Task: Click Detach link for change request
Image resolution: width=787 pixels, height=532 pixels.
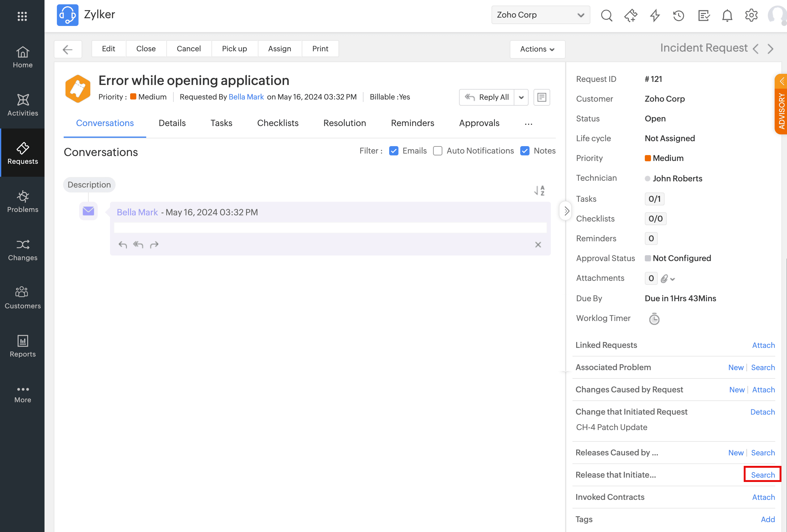Action: click(x=762, y=412)
